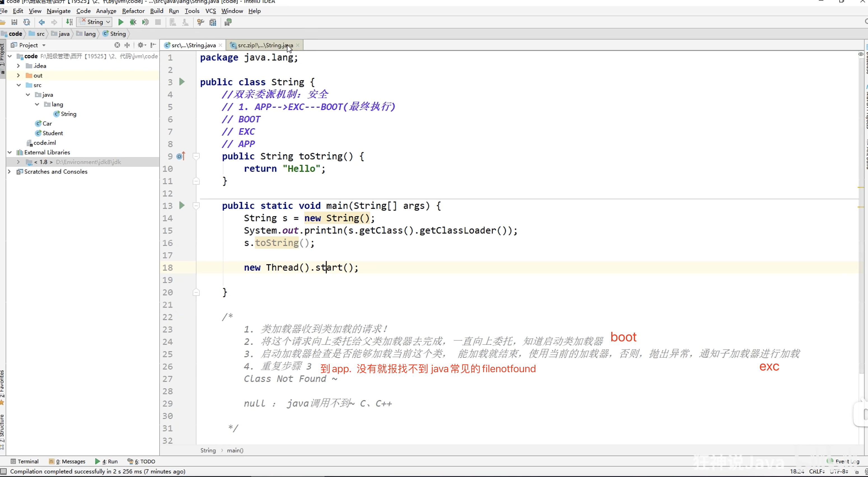Screen dimensions: 868x477
Task: Toggle the 2: Favorites side panel
Action: pyautogui.click(x=2, y=387)
